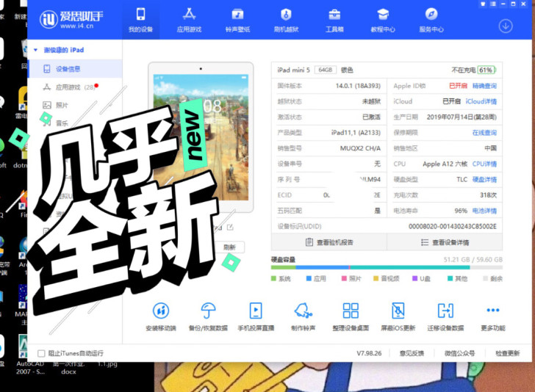Open 制作铃声 bell icon
The height and width of the screenshot is (392, 535).
click(x=303, y=311)
